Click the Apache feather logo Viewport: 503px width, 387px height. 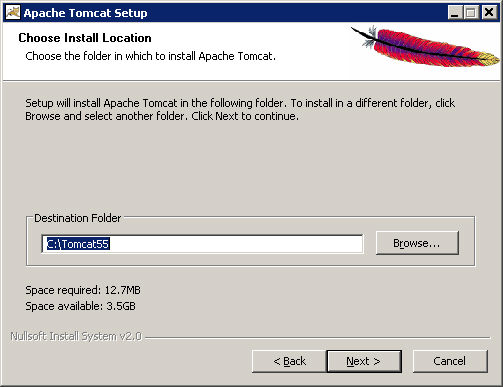click(425, 47)
